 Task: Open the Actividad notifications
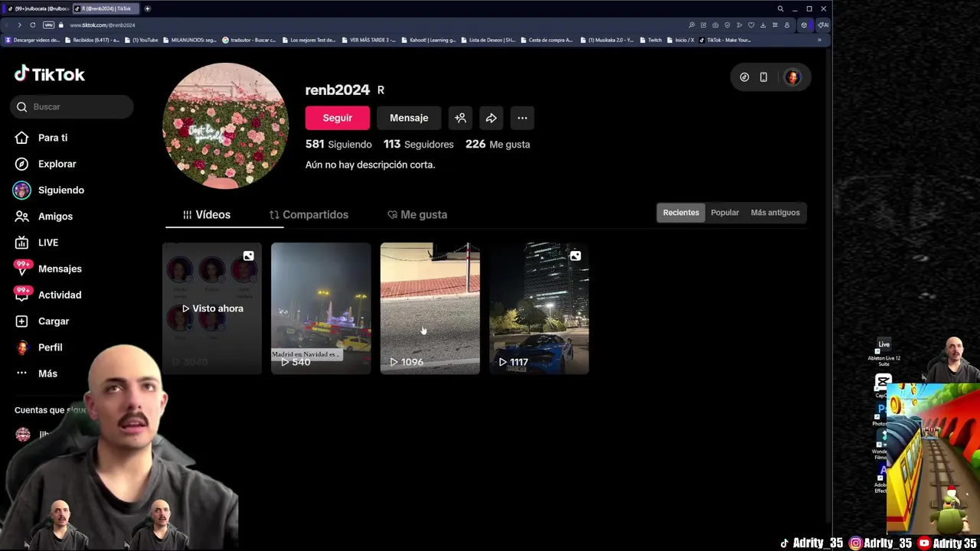pyautogui.click(x=48, y=295)
